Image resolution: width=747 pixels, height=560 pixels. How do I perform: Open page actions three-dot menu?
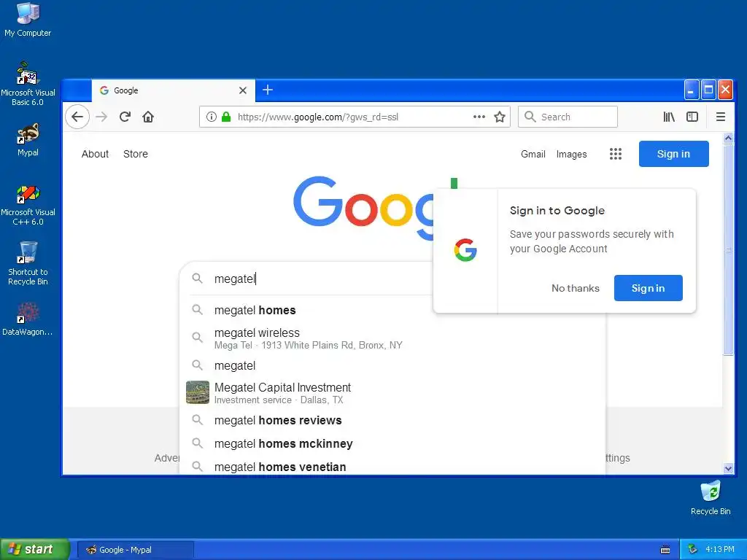[x=479, y=117]
